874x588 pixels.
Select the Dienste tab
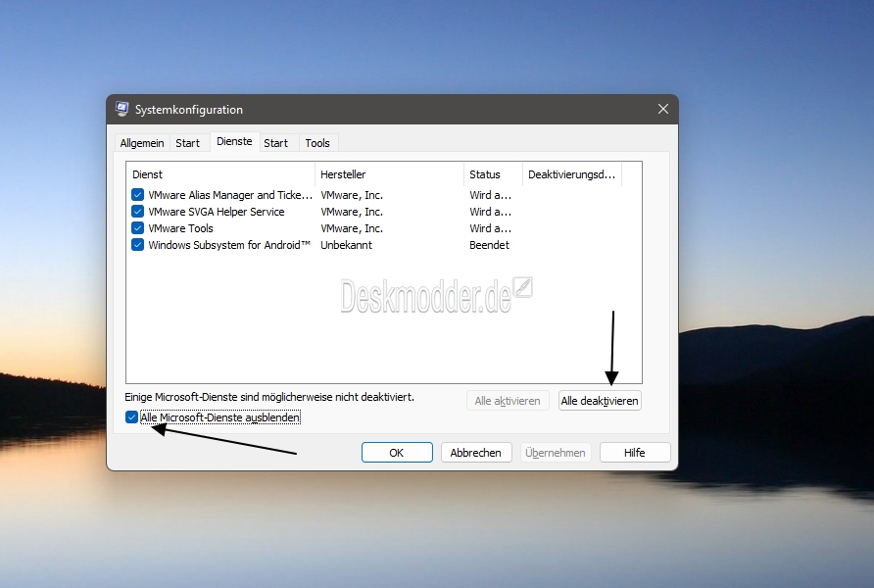[x=234, y=141]
